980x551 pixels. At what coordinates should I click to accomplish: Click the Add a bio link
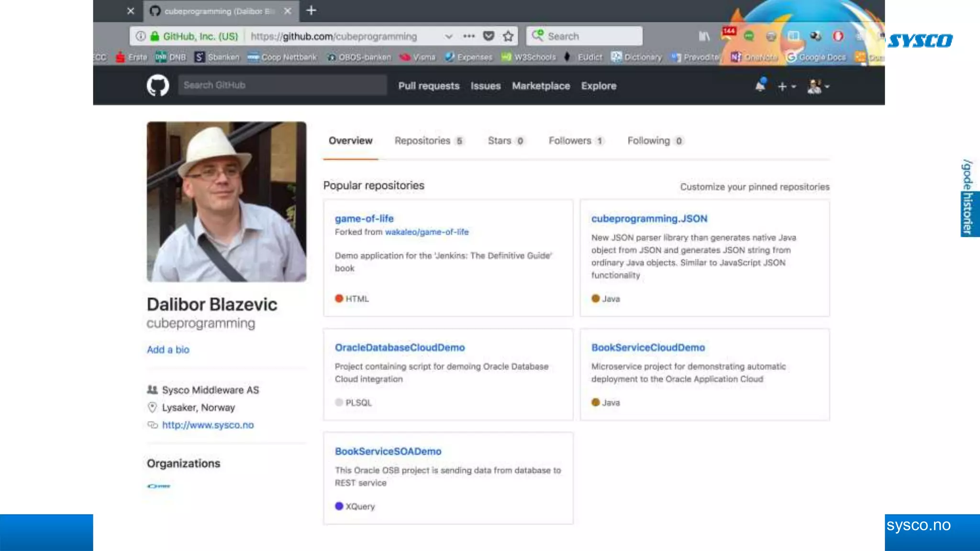pos(168,350)
